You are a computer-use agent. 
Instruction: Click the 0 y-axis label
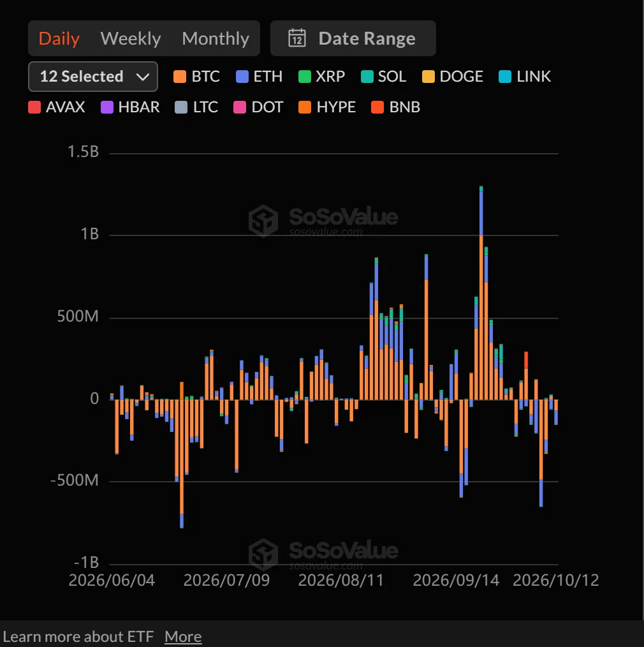(x=94, y=399)
